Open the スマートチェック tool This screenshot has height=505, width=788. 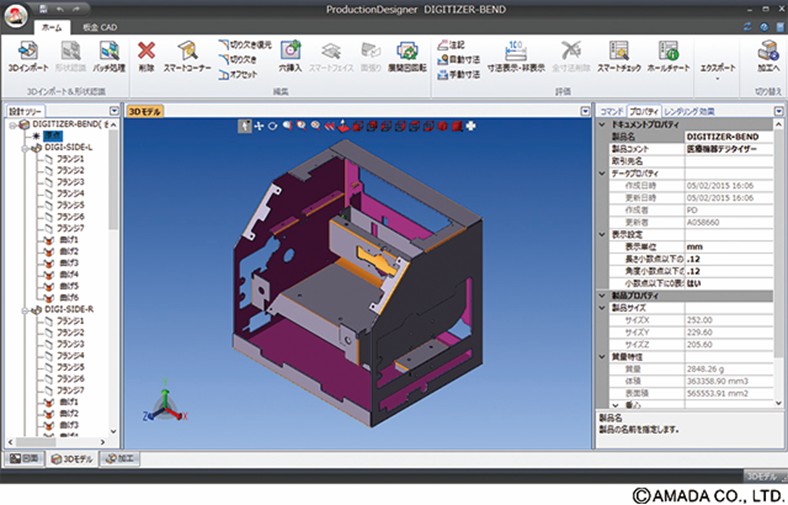coord(618,55)
